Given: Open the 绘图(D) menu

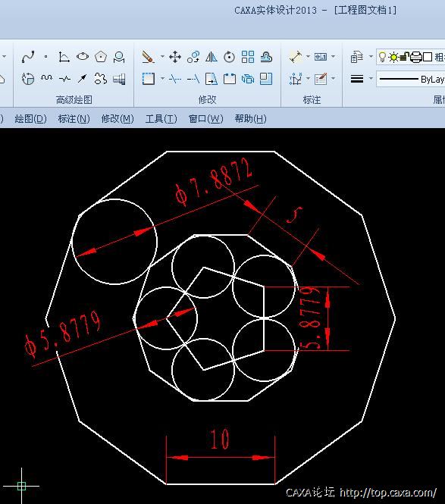Looking at the screenshot, I should pos(31,119).
